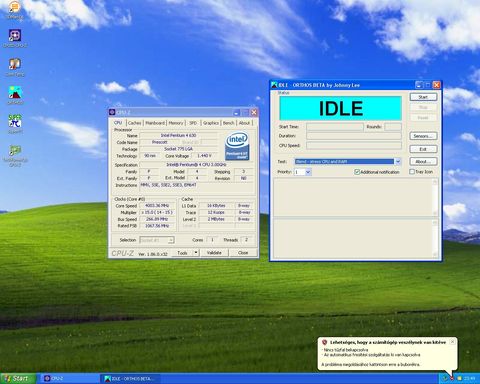This screenshot has height=384, width=480.
Task: Open the Mainboard tab in CPU-Z
Action: [x=155, y=123]
